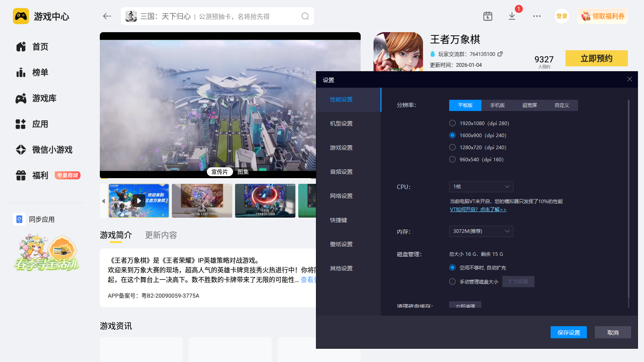The image size is (644, 362).
Task: Close the 设置 dialog
Action: coord(630,79)
